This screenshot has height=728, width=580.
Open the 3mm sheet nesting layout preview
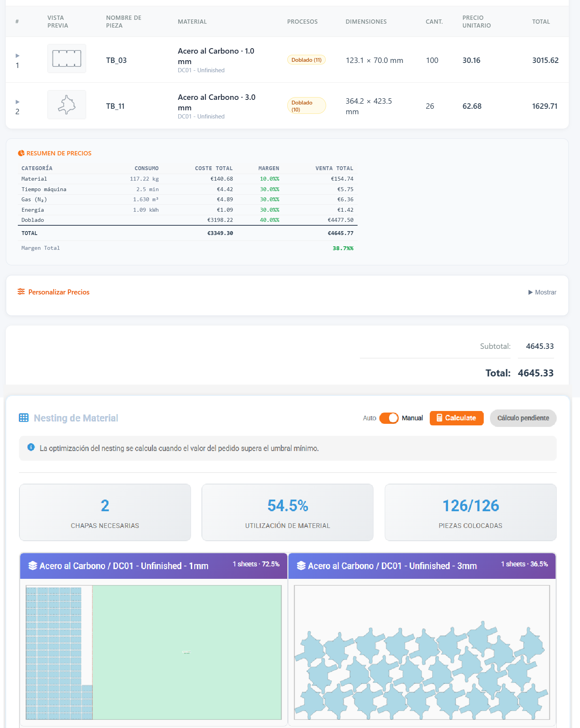tap(422, 652)
